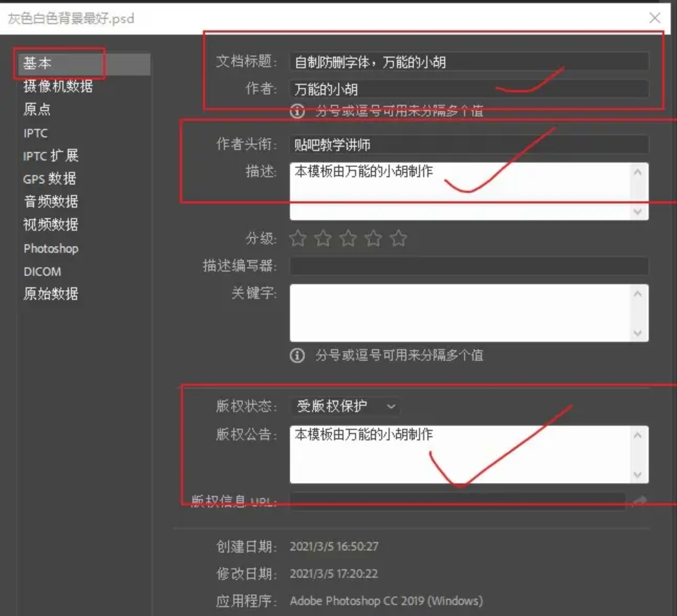Open the 版权状态 dropdown
The image size is (677, 616).
coord(345,406)
